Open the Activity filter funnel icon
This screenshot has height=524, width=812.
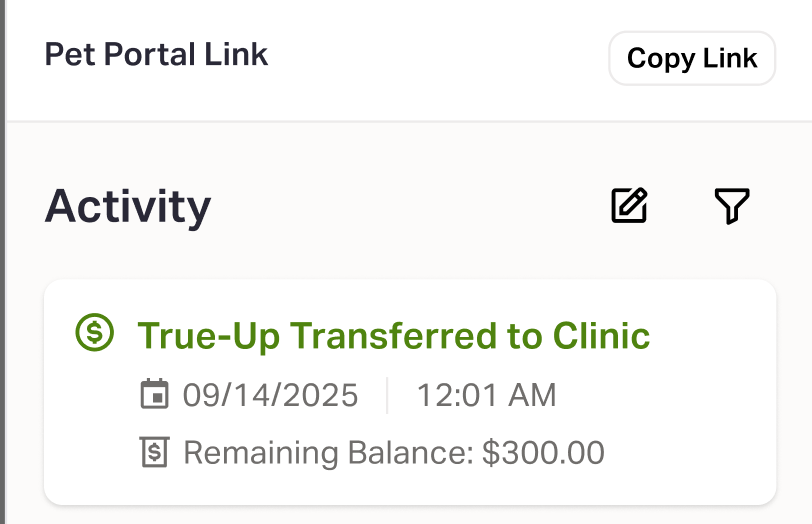[x=732, y=206]
